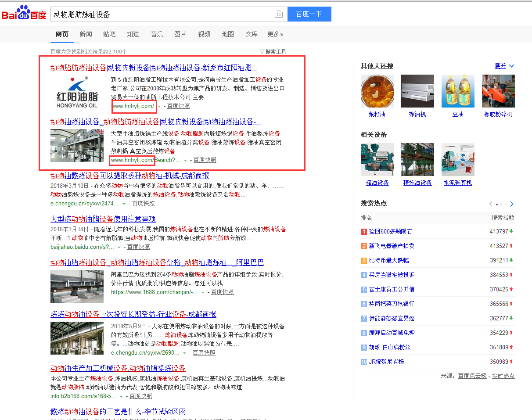Expand arrow beside baijiahao.baidu.com result
This screenshot has width=532, height=420.
[119, 248]
